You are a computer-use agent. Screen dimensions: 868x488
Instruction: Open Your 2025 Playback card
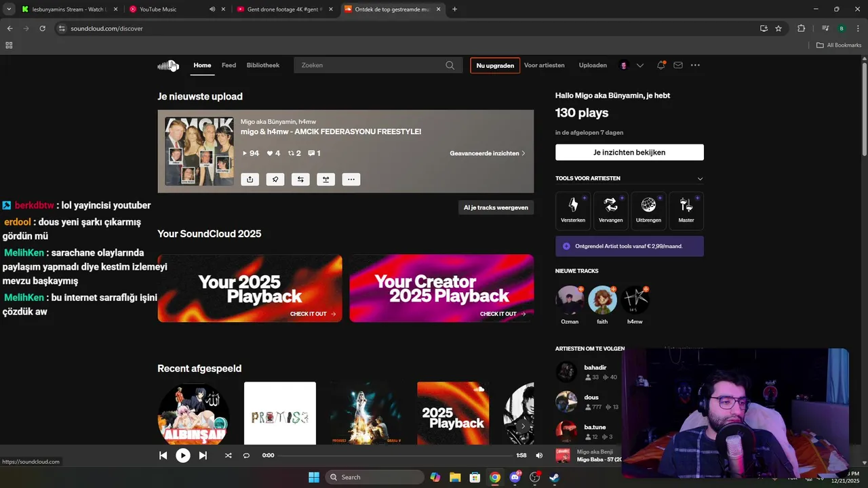click(x=250, y=288)
